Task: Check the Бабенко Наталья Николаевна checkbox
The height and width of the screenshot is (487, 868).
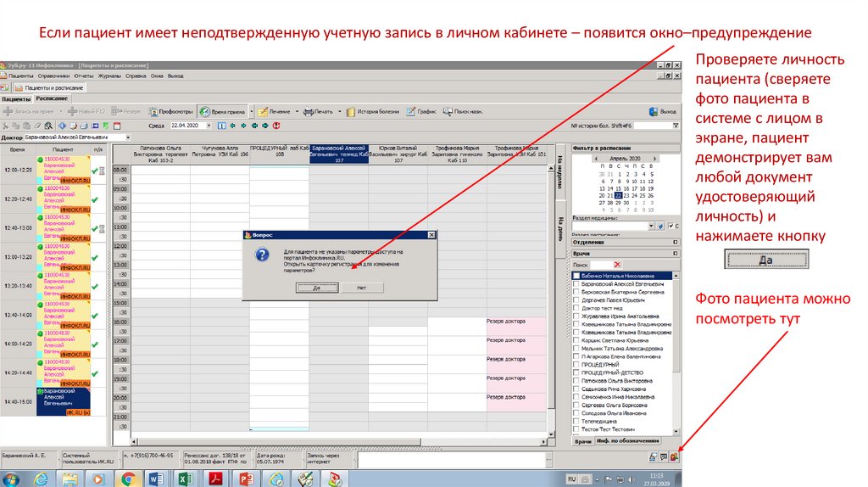Action: point(577,277)
